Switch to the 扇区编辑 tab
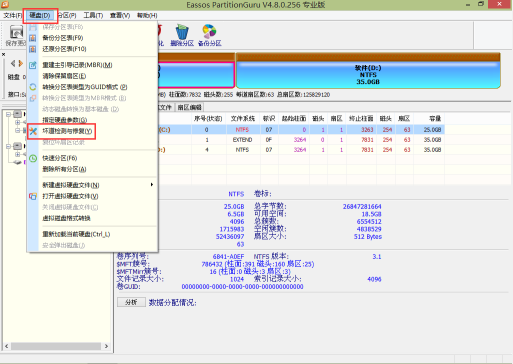Screen dimensions: 513x364 [x=189, y=107]
